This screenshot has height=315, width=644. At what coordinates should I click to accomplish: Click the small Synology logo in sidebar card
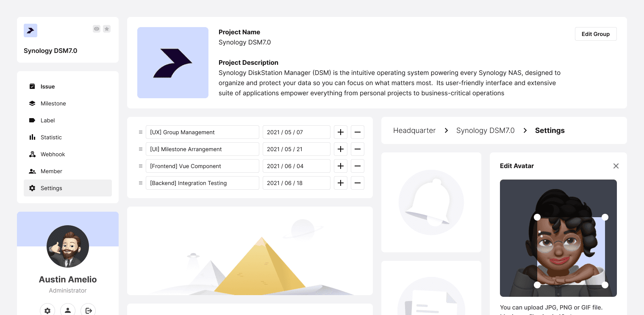pos(31,30)
